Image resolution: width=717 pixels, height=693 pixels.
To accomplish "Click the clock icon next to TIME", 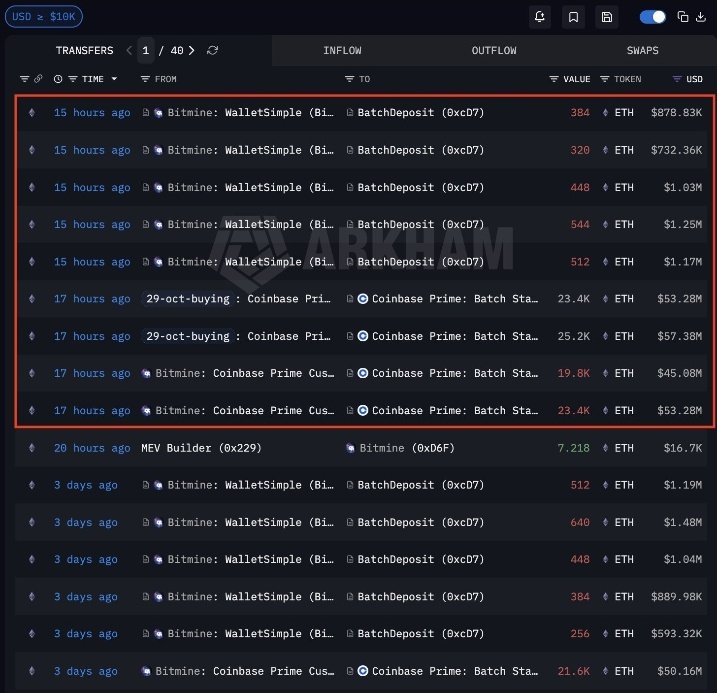I will coord(58,79).
